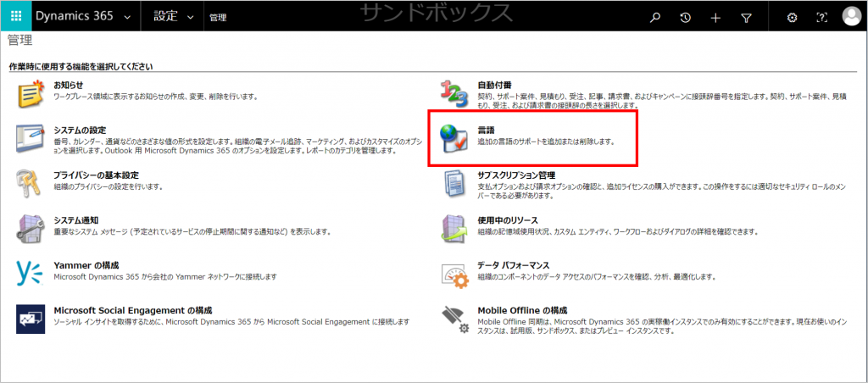Viewport: 868px width, 383px height.
Task: Open recent items history icon
Action: (x=685, y=17)
